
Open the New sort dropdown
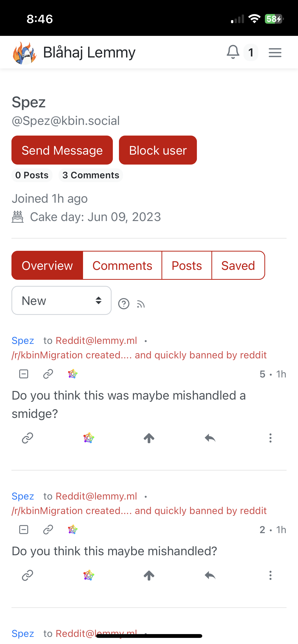coord(61,301)
